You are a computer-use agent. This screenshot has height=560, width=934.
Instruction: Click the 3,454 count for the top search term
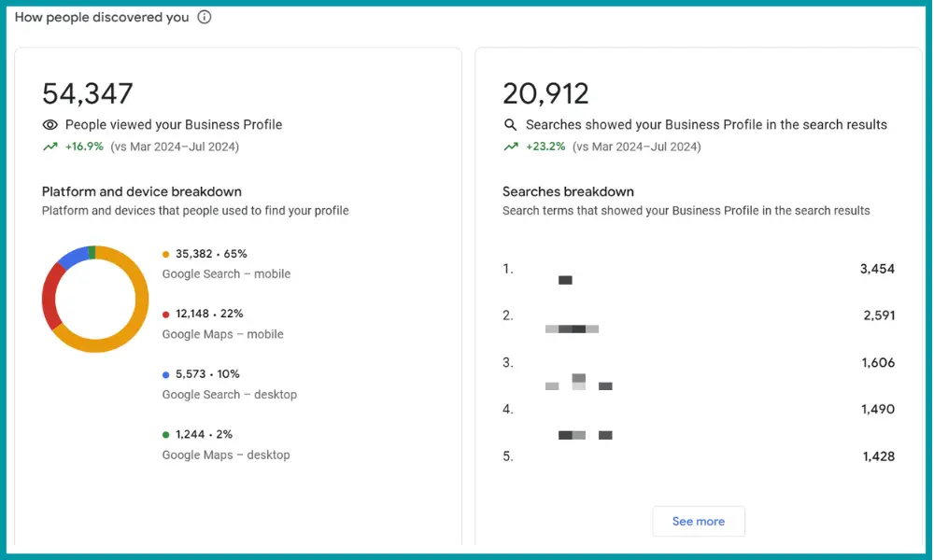tap(878, 269)
